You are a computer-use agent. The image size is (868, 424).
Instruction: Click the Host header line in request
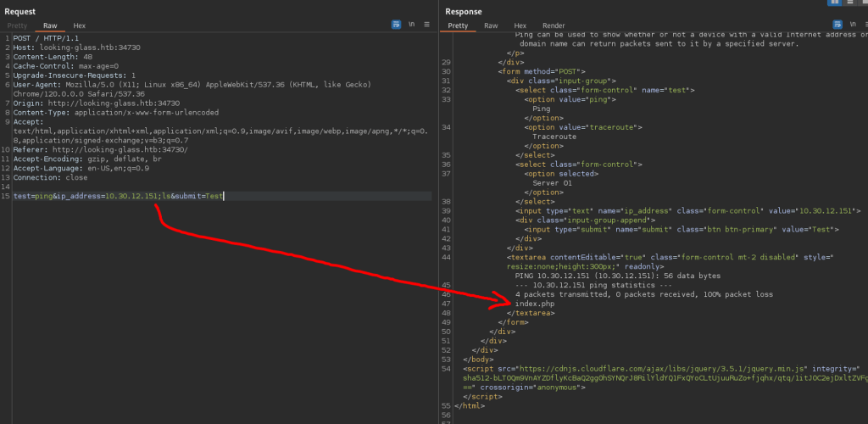pyautogui.click(x=76, y=47)
